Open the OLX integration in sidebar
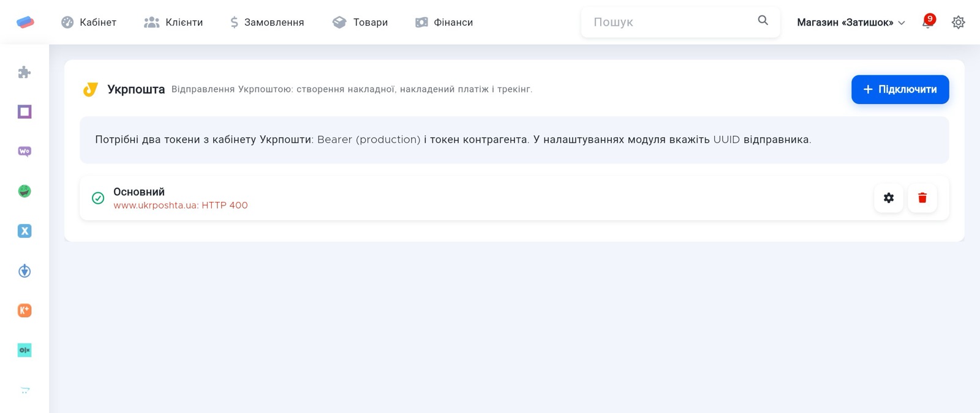 click(24, 350)
